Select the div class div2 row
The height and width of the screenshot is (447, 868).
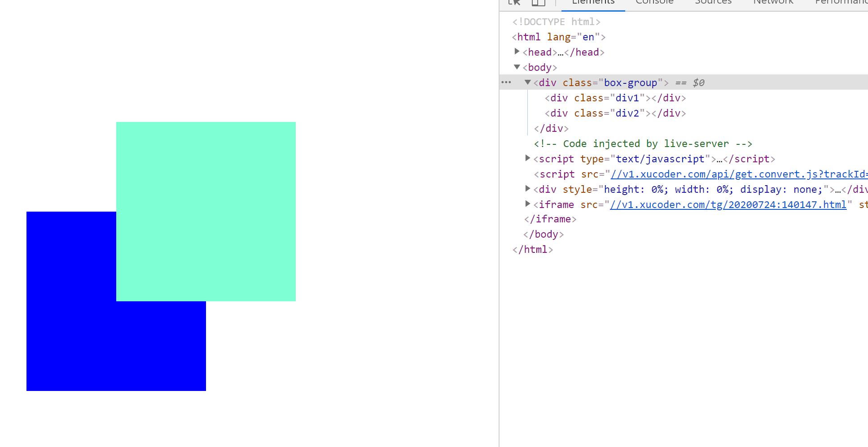[615, 113]
